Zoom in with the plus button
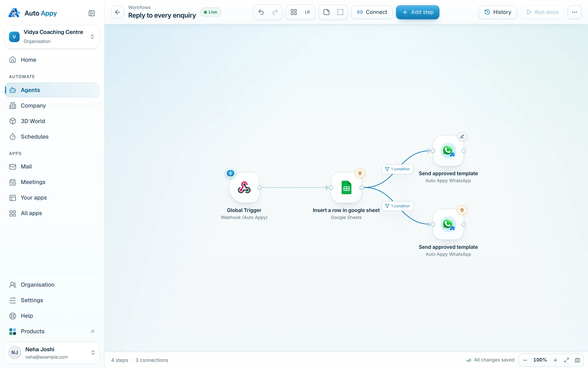 click(555, 360)
